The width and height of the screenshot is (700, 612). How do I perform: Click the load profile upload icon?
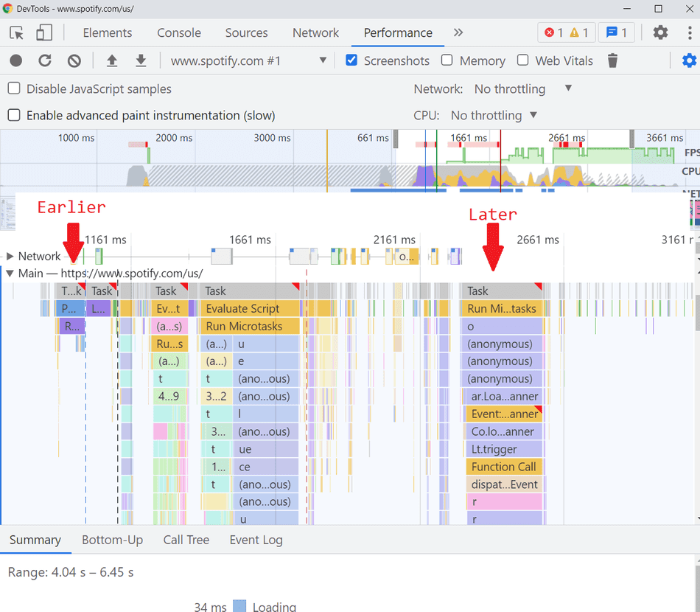coord(112,61)
